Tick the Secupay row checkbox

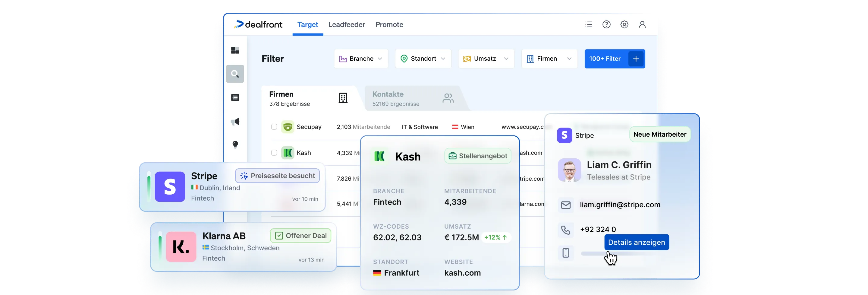coord(274,127)
